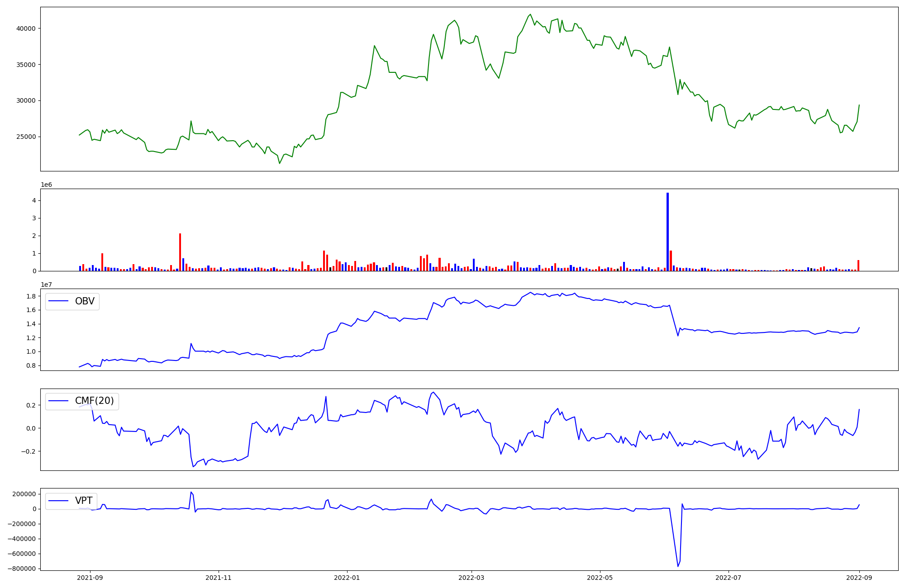
Task: Click the blue line sample in OBV legend
Action: [58, 301]
